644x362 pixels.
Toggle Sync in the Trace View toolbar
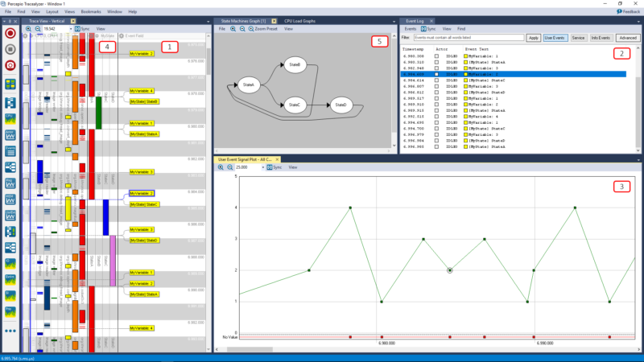[80, 29]
